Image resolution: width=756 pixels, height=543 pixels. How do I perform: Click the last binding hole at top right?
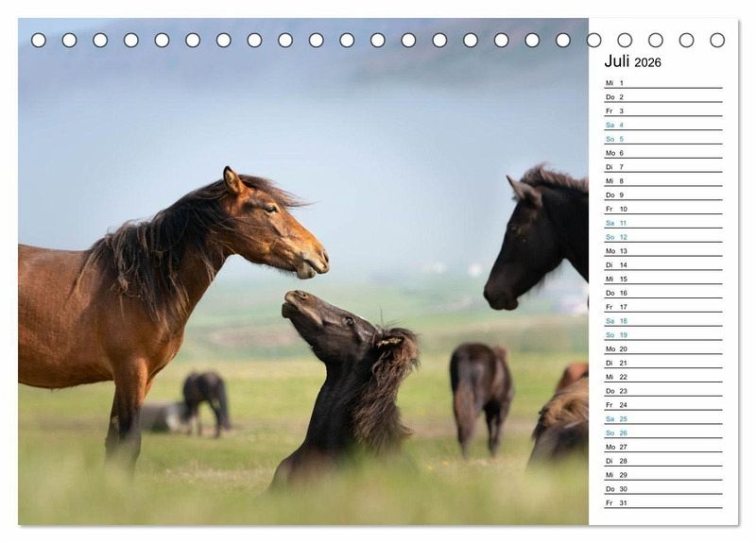click(717, 40)
